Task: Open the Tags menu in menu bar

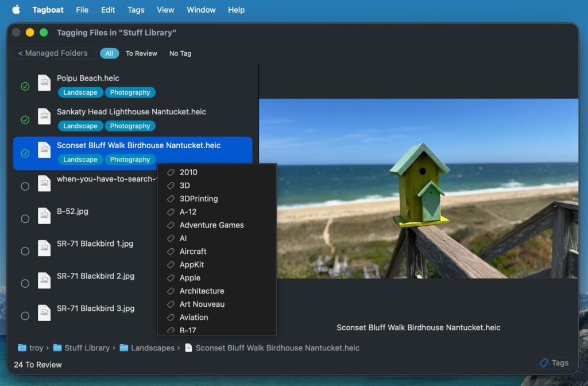Action: tap(136, 10)
